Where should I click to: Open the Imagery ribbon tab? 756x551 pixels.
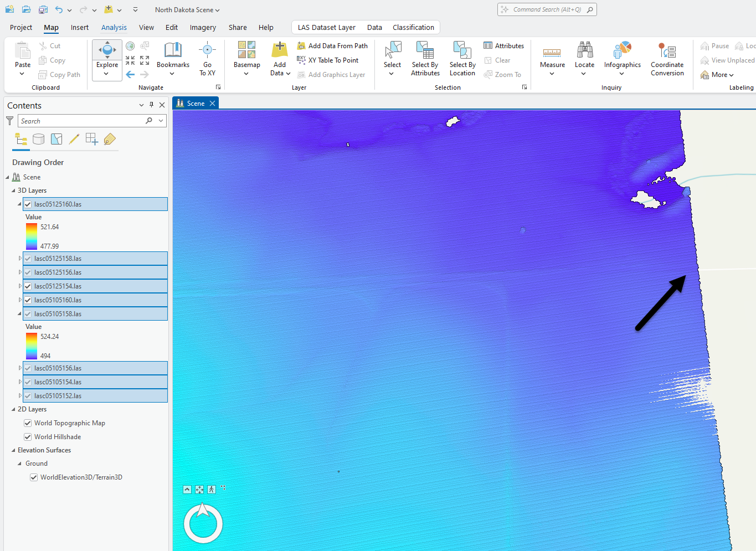pyautogui.click(x=203, y=28)
